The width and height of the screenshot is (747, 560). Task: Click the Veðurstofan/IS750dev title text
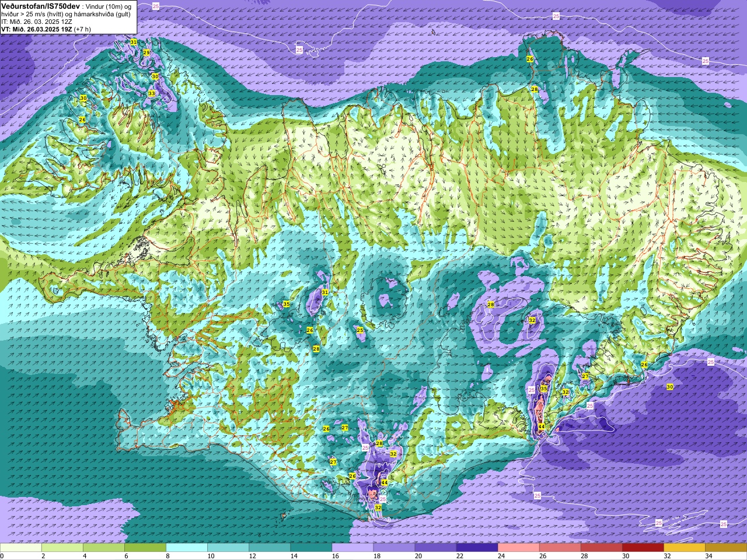tap(40, 5)
